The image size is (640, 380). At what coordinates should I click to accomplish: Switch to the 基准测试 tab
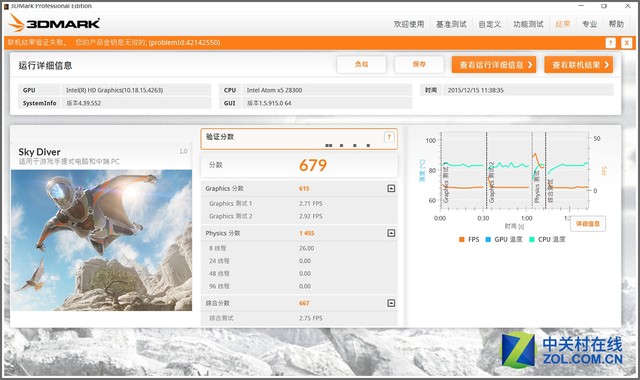tap(451, 24)
